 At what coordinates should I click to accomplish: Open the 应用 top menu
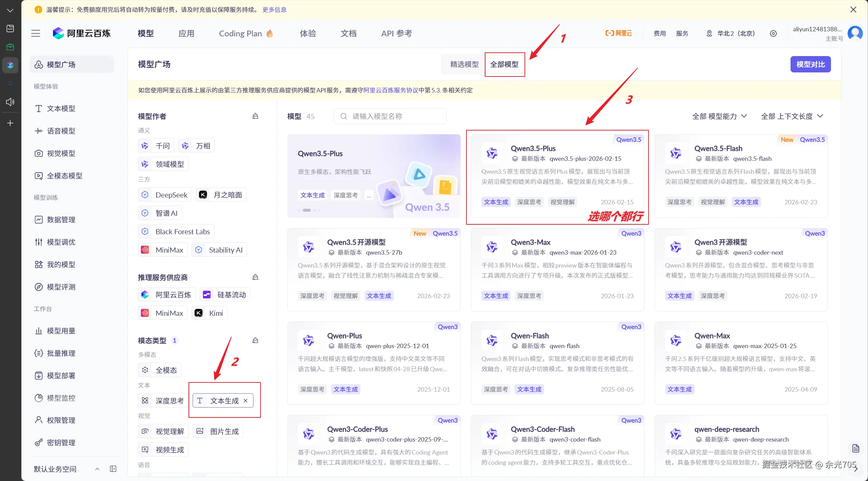(186, 33)
